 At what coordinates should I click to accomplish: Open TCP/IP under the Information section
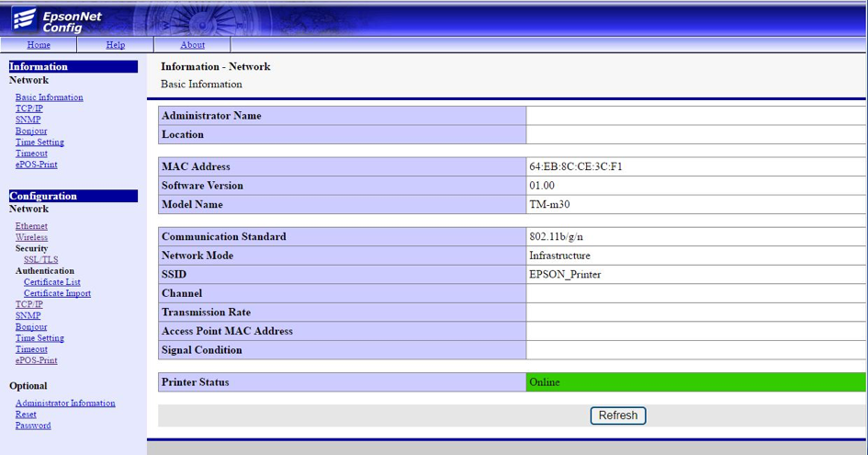(28, 108)
